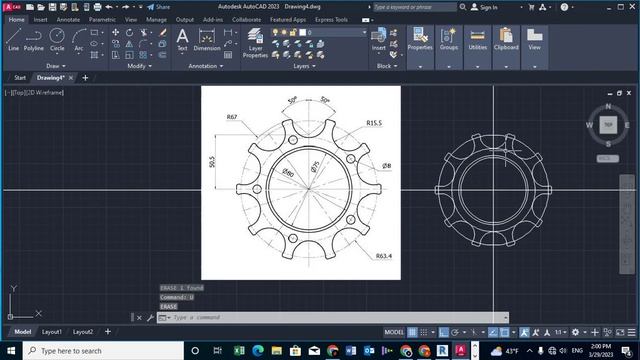Activate the Copy tool
The height and width of the screenshot is (360, 640).
tap(116, 44)
